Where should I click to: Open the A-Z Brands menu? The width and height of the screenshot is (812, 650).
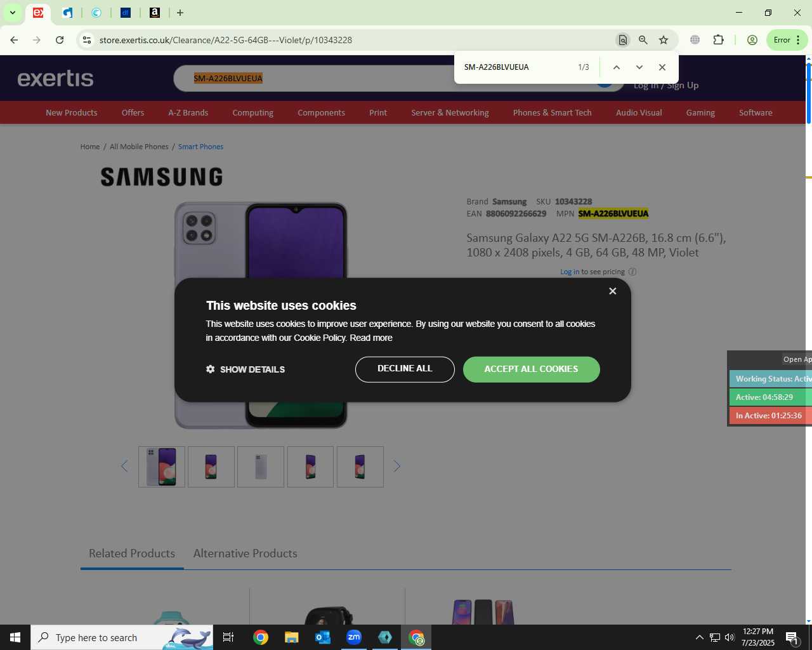[x=188, y=113]
